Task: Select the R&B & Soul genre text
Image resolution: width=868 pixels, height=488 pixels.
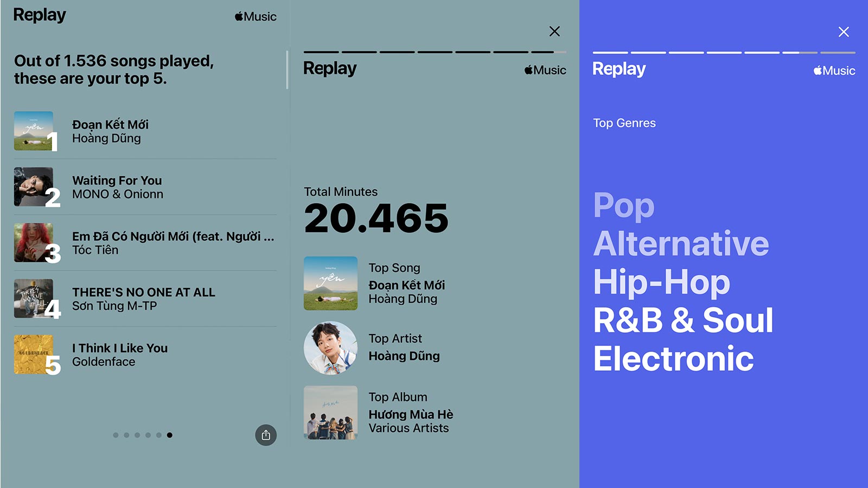Action: pos(683,320)
